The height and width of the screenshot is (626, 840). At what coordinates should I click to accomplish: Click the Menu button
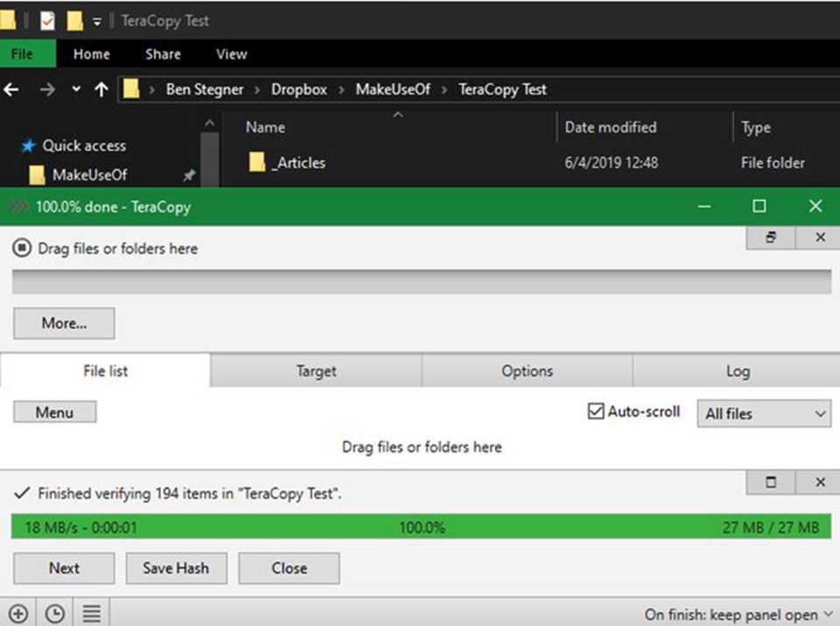click(x=54, y=412)
